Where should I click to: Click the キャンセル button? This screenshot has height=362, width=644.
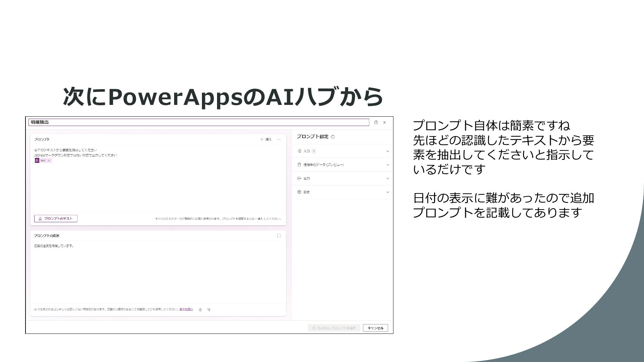pyautogui.click(x=375, y=328)
